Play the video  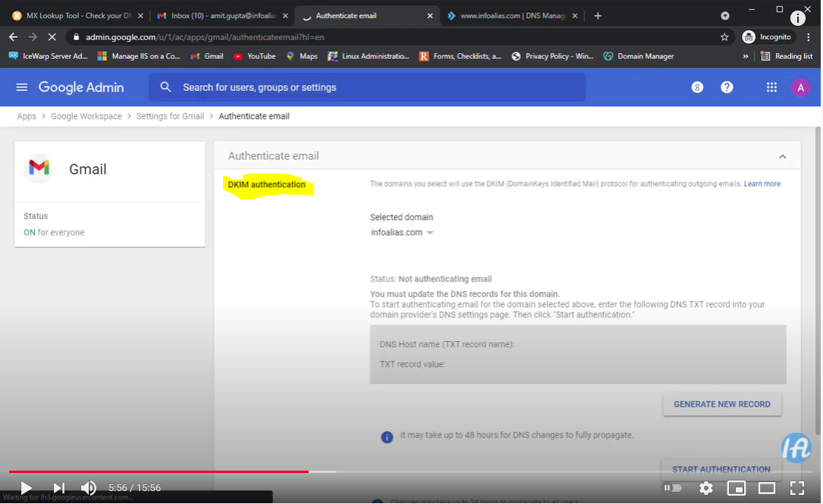tap(26, 488)
